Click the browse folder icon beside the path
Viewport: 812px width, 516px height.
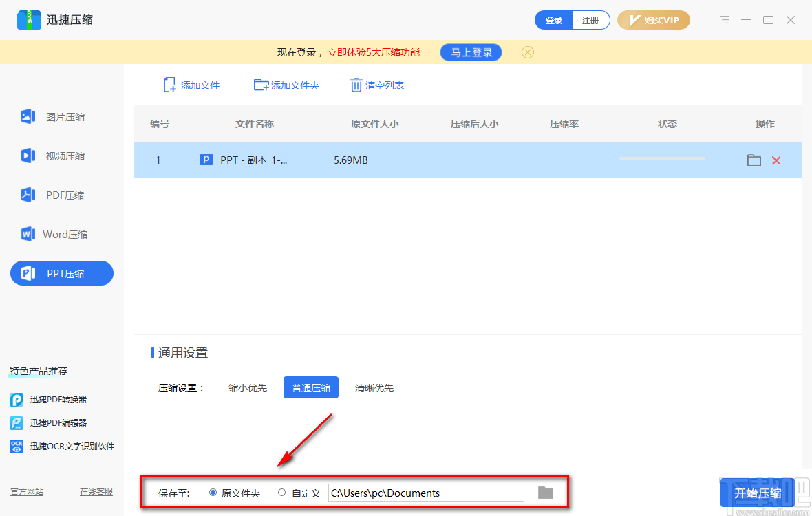[545, 493]
